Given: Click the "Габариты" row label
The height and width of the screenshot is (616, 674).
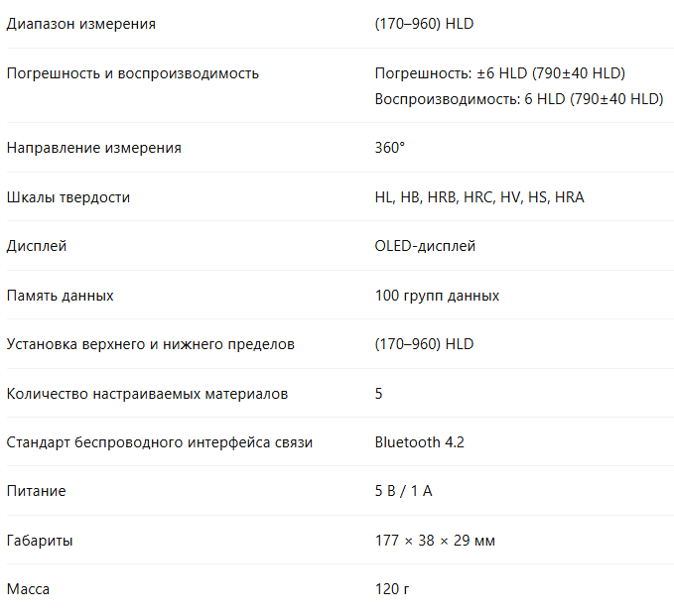Looking at the screenshot, I should [x=40, y=541].
